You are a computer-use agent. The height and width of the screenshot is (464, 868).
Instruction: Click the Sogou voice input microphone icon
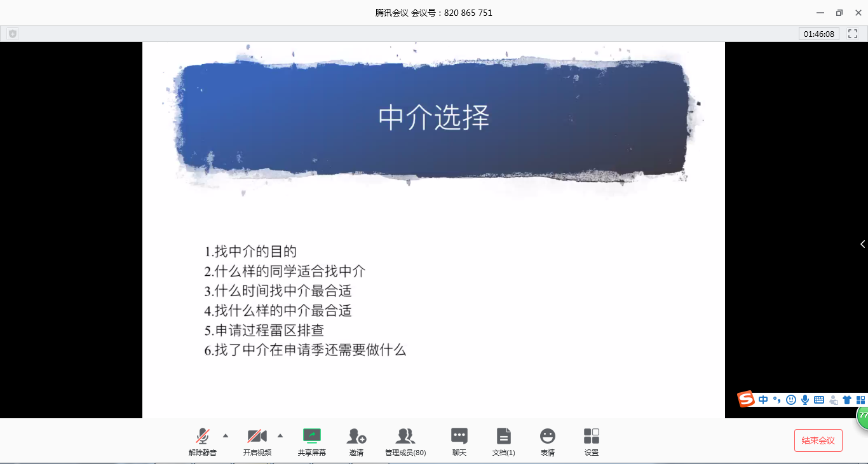(x=805, y=400)
